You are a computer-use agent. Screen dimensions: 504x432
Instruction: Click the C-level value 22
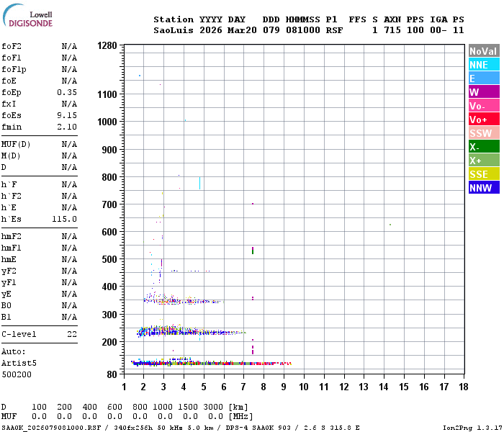(x=72, y=334)
